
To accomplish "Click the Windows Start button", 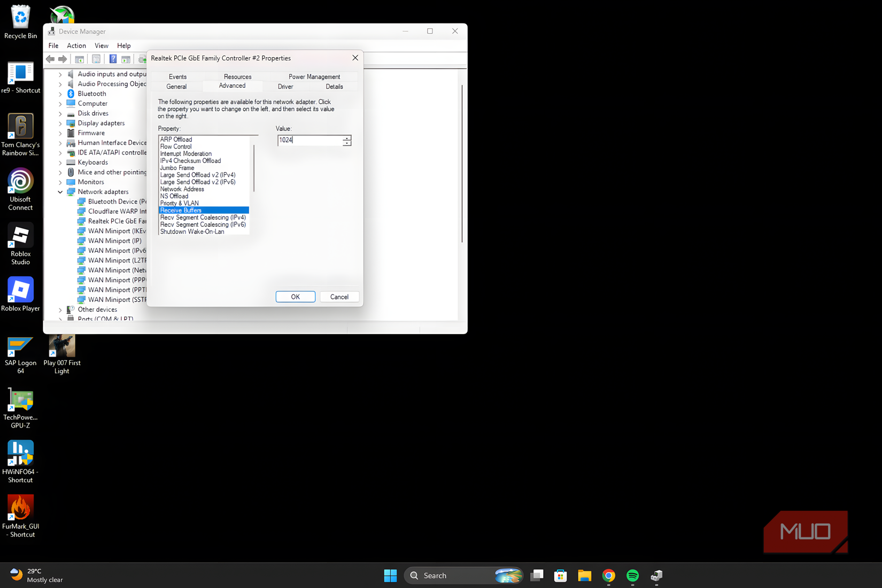I will pos(390,575).
